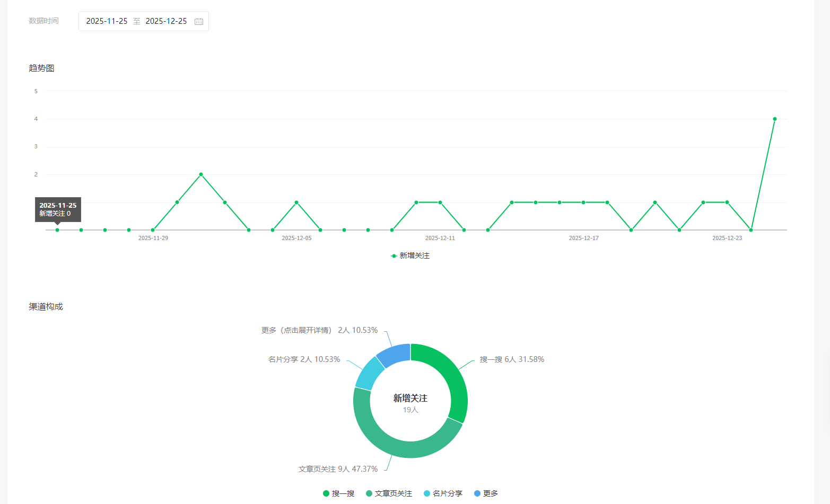Open the calendar icon in date picker

click(x=199, y=22)
